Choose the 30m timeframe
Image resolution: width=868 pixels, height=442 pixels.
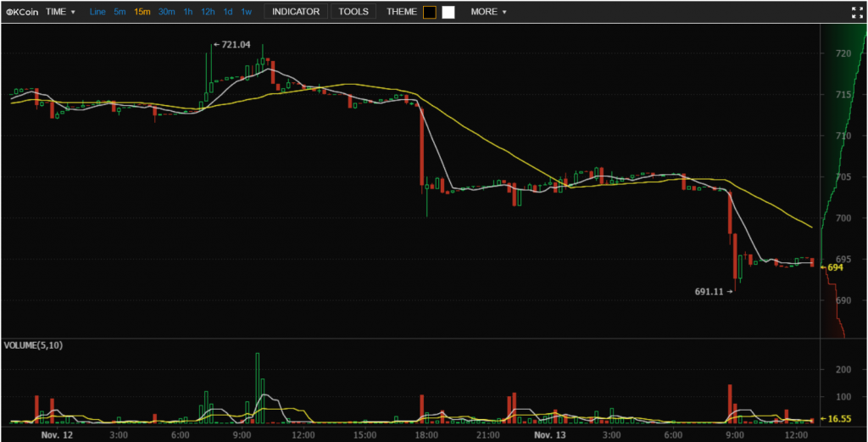tap(167, 12)
